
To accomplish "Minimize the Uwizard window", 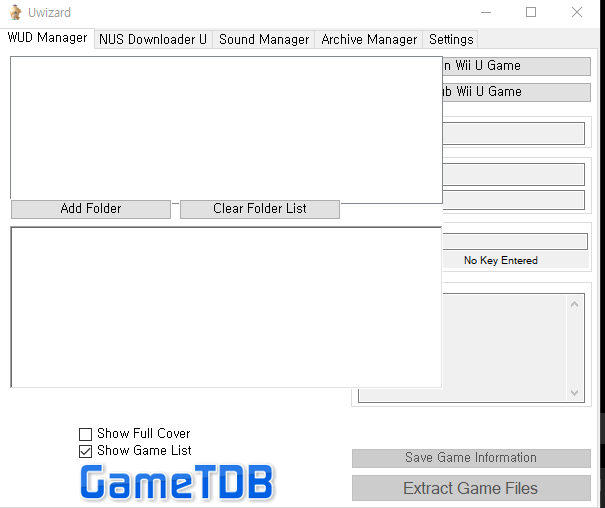I will click(486, 12).
